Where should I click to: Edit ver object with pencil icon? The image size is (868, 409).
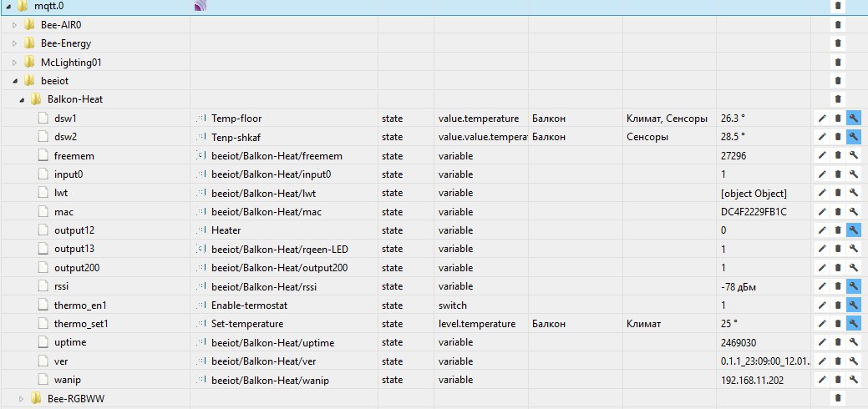[822, 361]
